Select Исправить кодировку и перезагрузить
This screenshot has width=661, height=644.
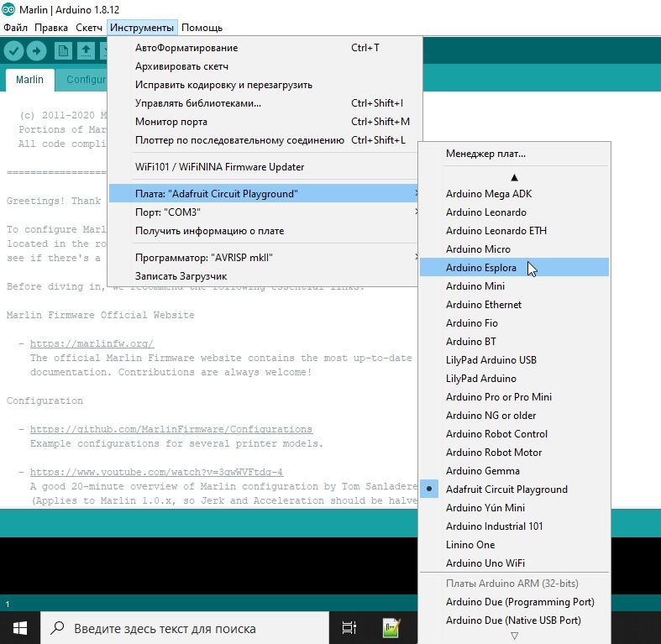pos(265,85)
